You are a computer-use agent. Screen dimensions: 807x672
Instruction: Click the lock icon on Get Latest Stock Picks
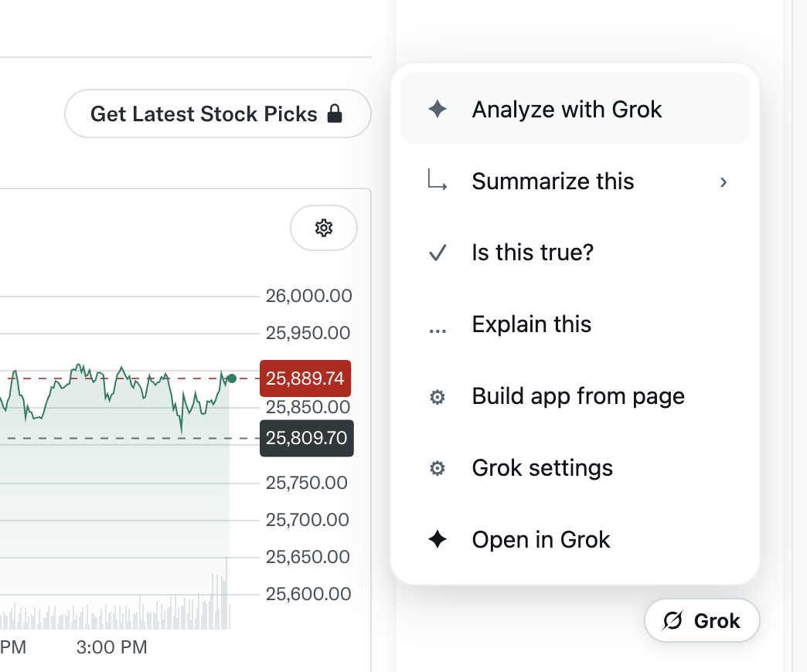pos(335,114)
